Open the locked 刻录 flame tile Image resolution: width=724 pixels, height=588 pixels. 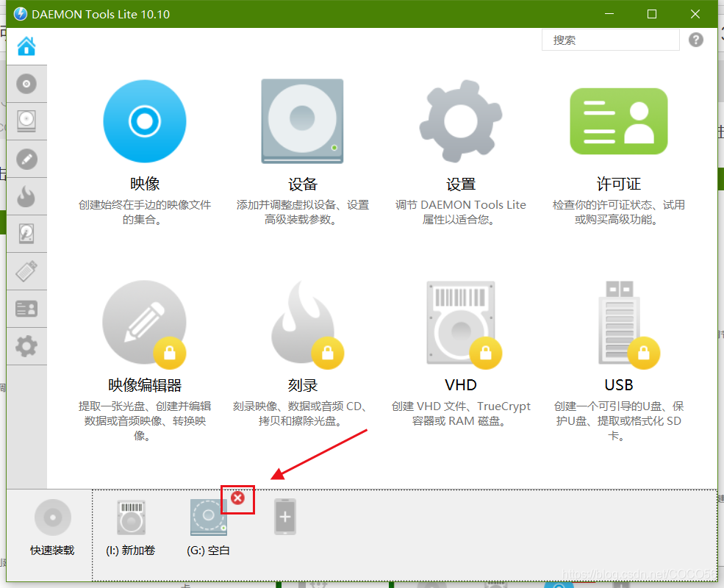click(306, 324)
